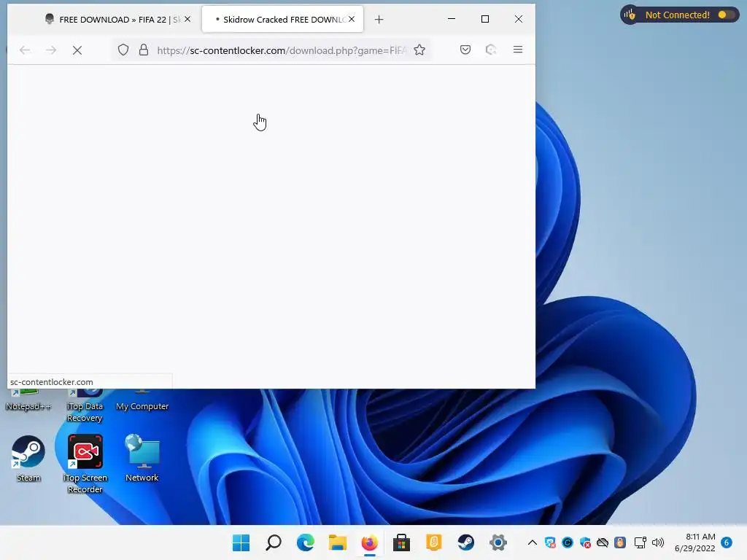
Task: Open the VPN shield widget icon
Action: [x=630, y=15]
